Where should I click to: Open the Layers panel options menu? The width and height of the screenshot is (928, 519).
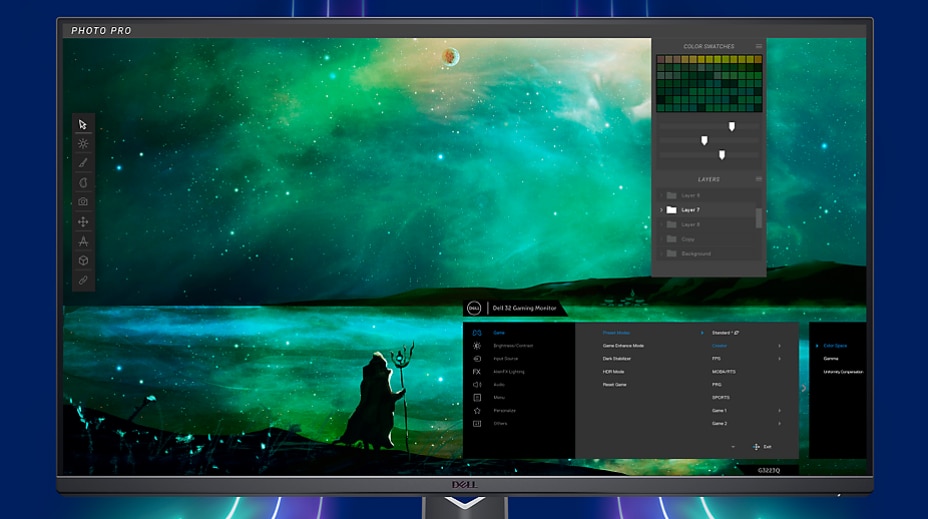pos(759,179)
